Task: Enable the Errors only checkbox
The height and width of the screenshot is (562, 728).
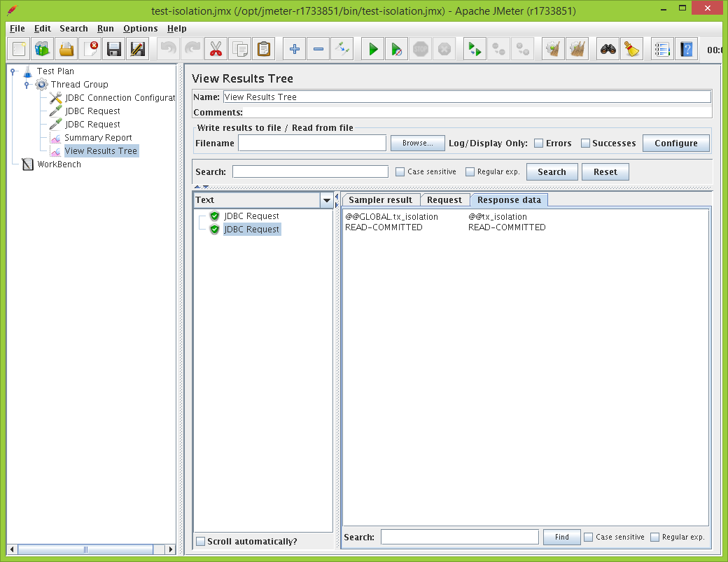Action: click(538, 143)
